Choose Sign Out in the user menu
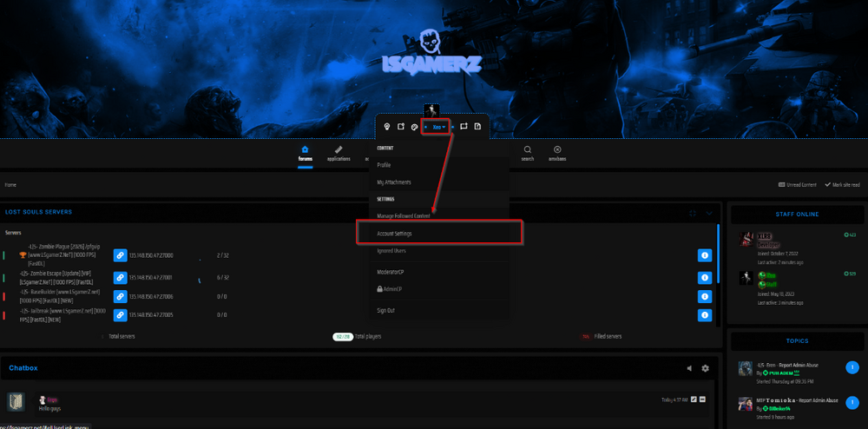 click(385, 310)
